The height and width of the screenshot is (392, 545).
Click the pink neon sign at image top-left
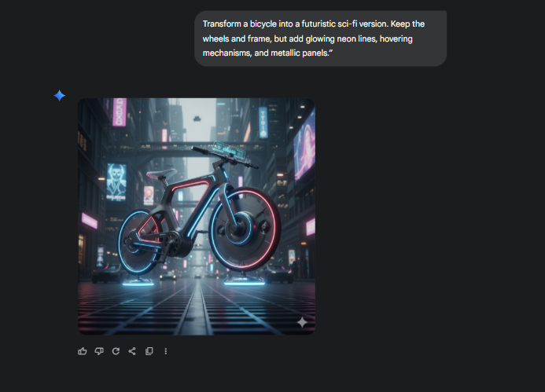(120, 112)
